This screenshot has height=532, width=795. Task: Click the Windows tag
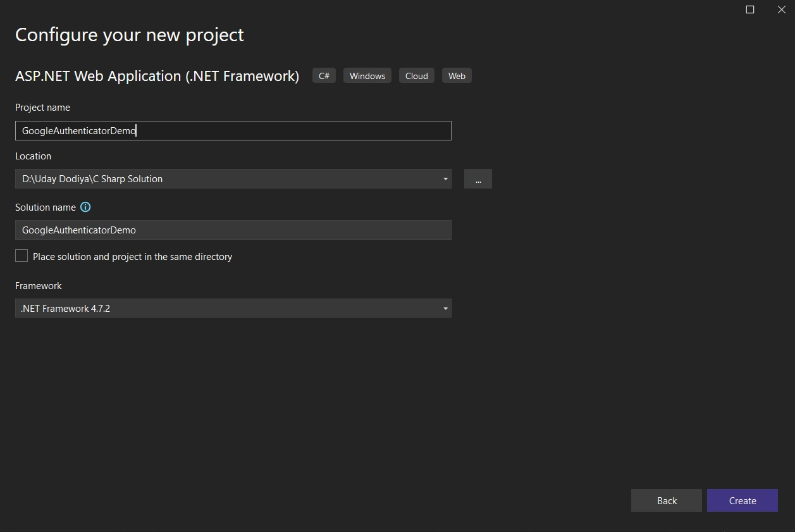pyautogui.click(x=367, y=76)
